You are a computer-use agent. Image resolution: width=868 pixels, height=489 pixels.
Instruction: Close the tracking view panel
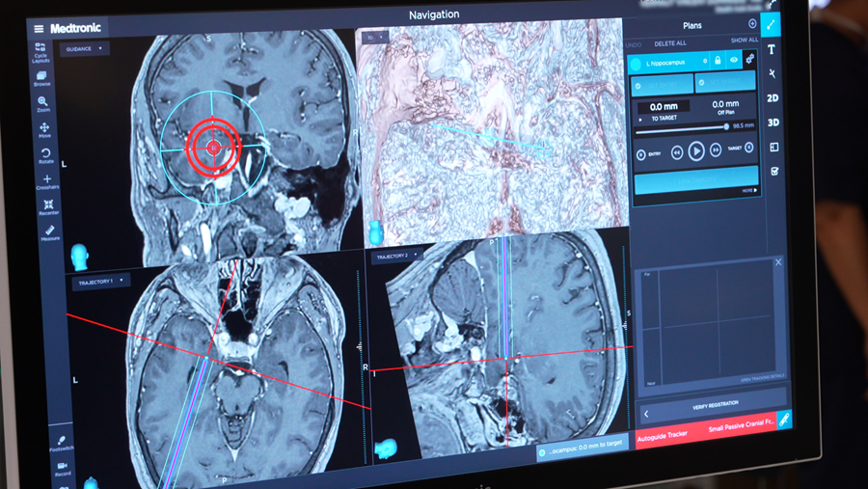point(778,262)
